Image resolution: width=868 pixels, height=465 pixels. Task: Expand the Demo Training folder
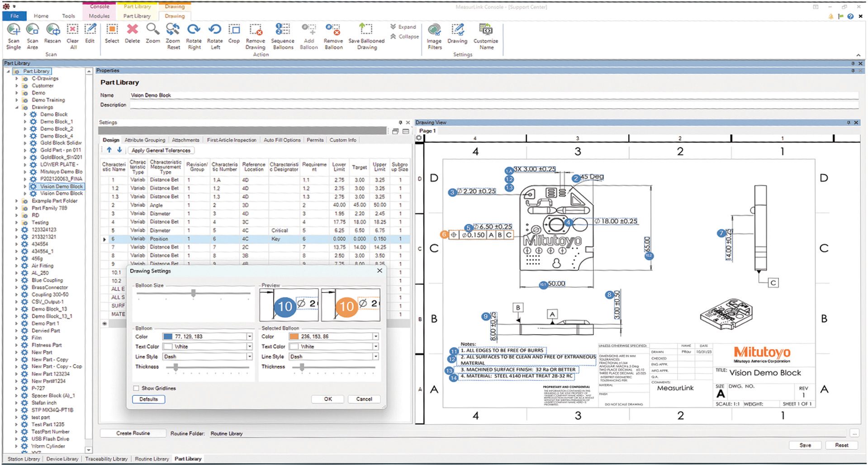tap(17, 100)
